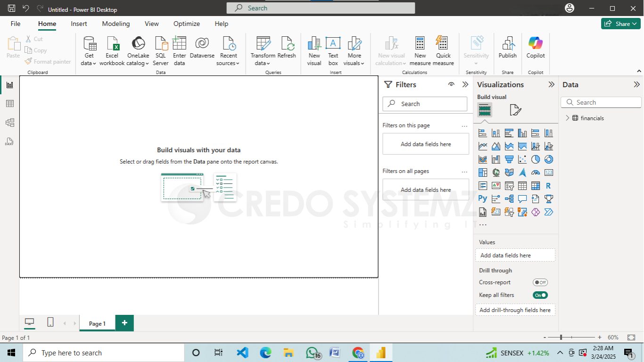
Task: Open the account profile icon
Action: [x=570, y=8]
